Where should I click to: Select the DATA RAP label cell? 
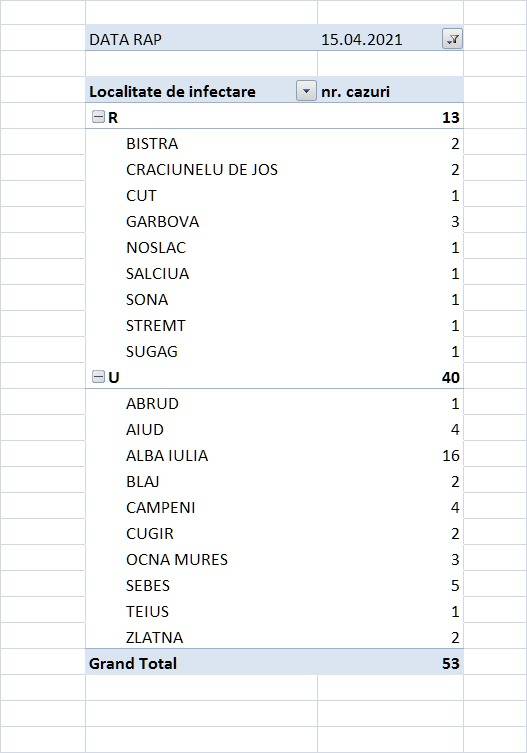coord(125,39)
